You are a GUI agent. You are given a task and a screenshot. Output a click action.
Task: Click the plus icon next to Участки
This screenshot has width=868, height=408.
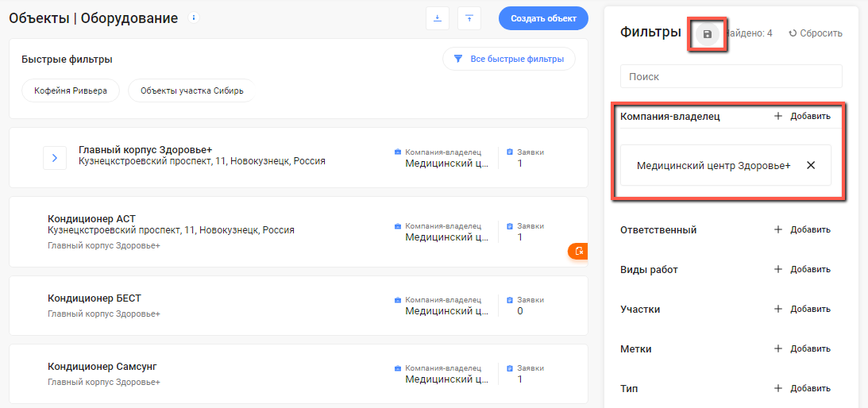(777, 309)
